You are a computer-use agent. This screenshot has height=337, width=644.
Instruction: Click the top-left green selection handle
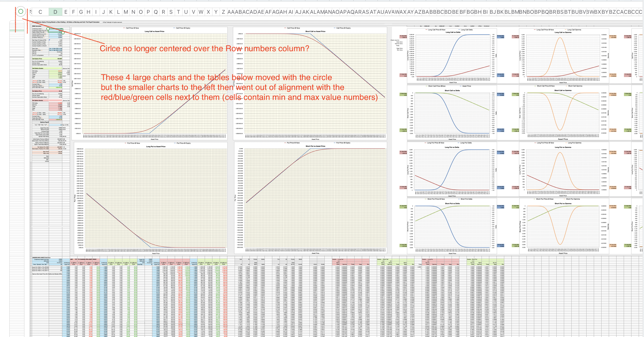(48, 28)
